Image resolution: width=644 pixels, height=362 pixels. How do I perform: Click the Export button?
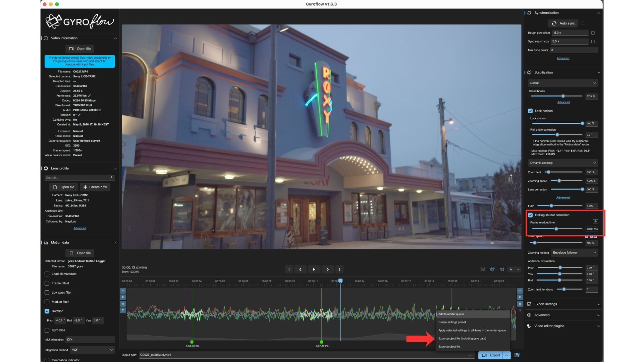click(491, 355)
